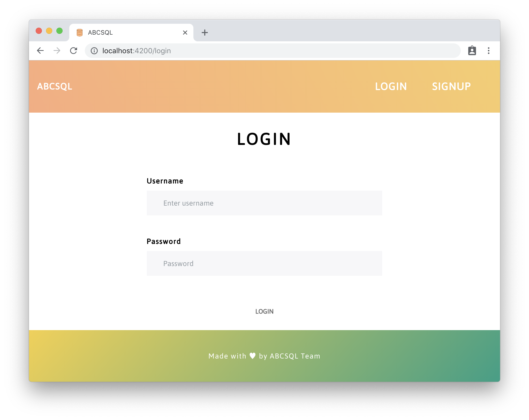Screen dimensions: 529x420
Task: Click SIGNUP in the navigation bar
Action: (451, 87)
